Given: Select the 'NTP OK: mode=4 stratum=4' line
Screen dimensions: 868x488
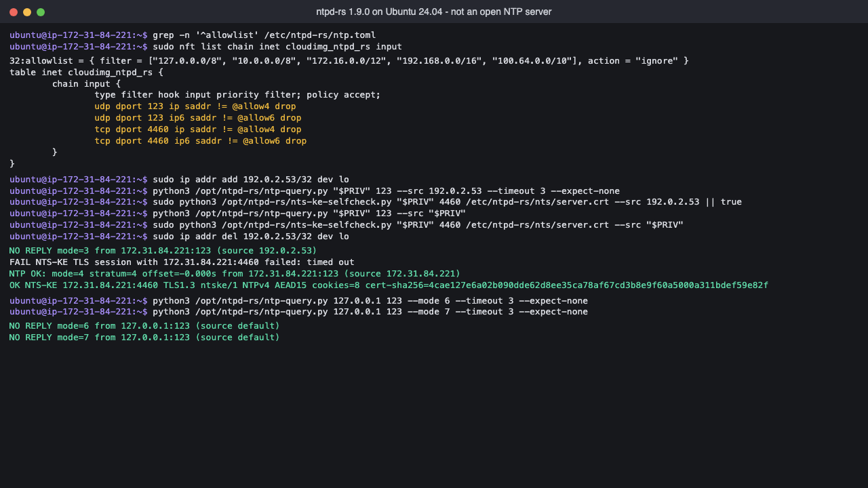Looking at the screenshot, I should (x=235, y=273).
